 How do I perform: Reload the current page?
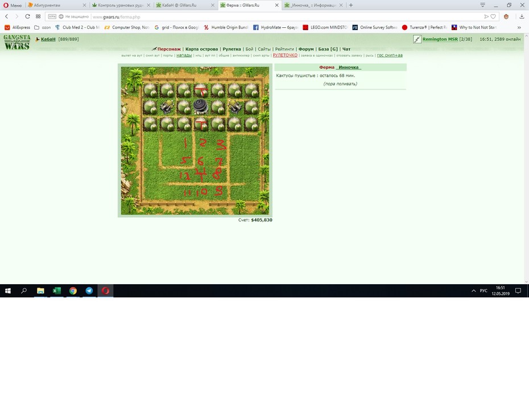(x=28, y=16)
